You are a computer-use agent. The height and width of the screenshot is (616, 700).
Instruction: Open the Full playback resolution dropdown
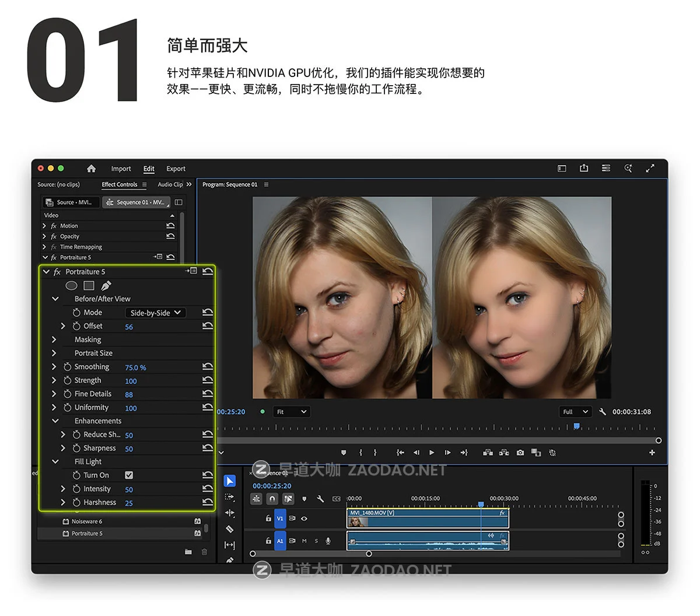(x=576, y=412)
